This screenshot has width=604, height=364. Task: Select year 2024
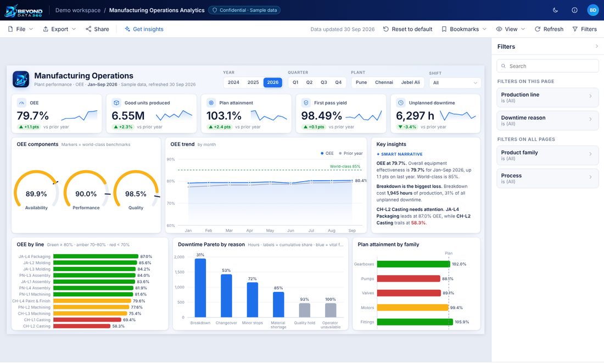(x=233, y=82)
